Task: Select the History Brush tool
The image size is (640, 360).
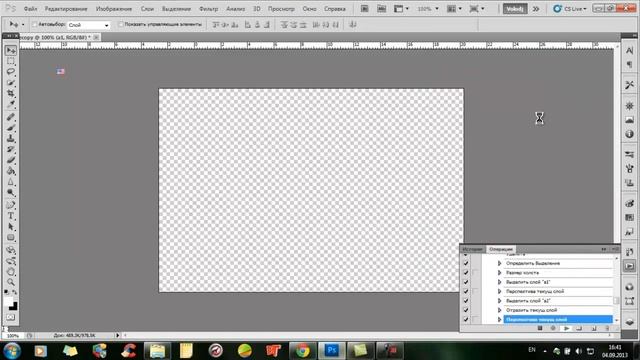Action: 11,149
